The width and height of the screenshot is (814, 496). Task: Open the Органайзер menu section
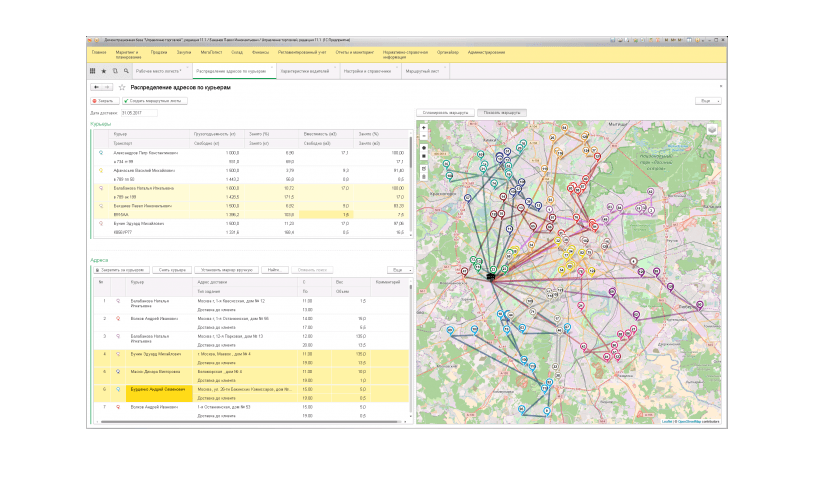point(447,52)
